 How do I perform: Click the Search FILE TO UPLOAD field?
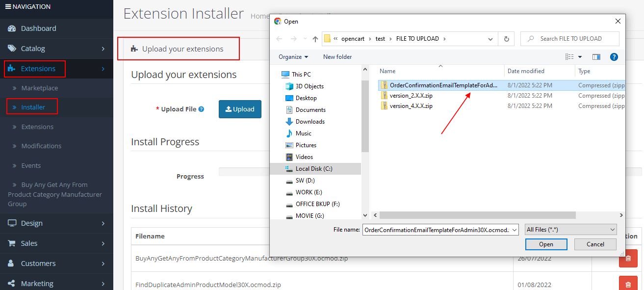[x=574, y=39]
